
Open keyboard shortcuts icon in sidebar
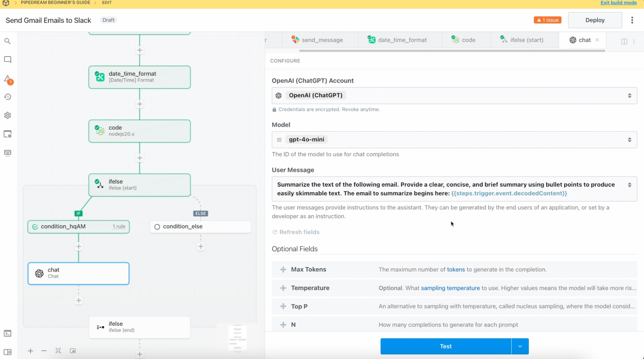[x=7, y=153]
